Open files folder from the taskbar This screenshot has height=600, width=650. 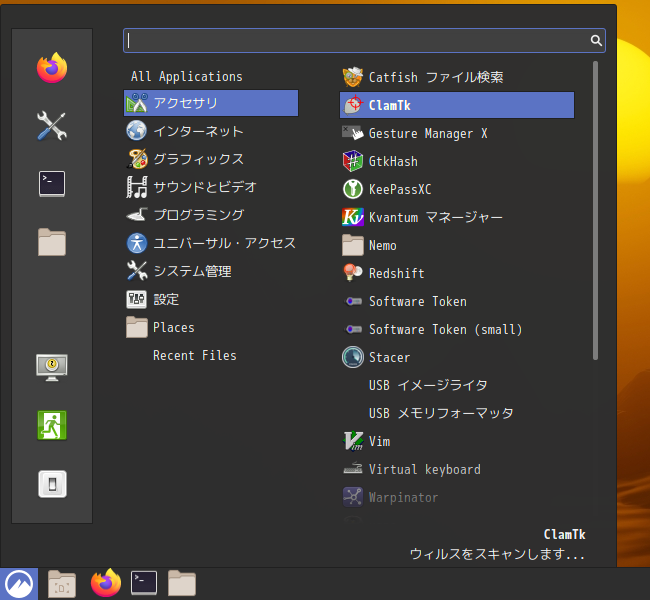182,583
